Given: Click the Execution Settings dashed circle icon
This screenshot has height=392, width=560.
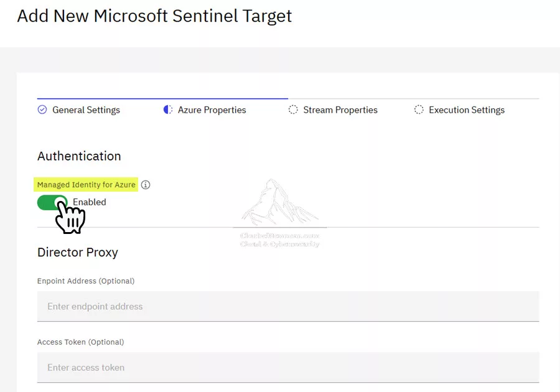Looking at the screenshot, I should point(419,110).
